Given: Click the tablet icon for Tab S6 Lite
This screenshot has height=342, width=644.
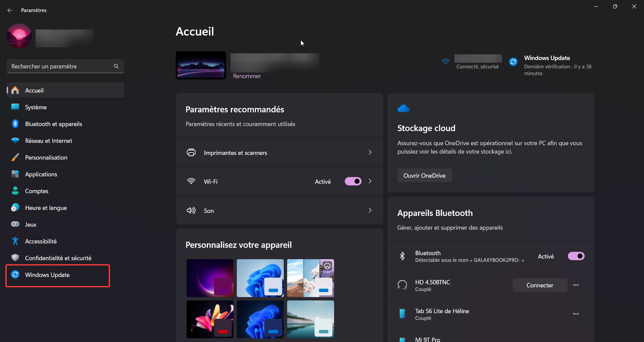Looking at the screenshot, I should 402,314.
